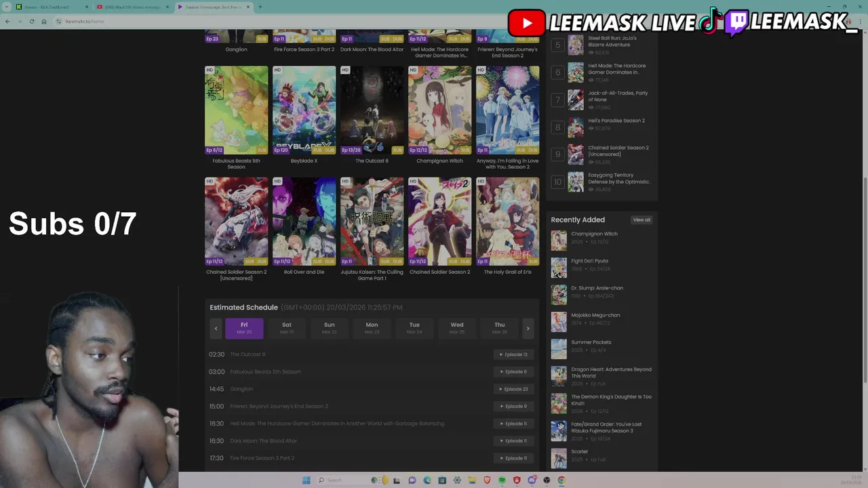
Task: Switch to the Wack100 YouTube tab
Action: tap(132, 7)
